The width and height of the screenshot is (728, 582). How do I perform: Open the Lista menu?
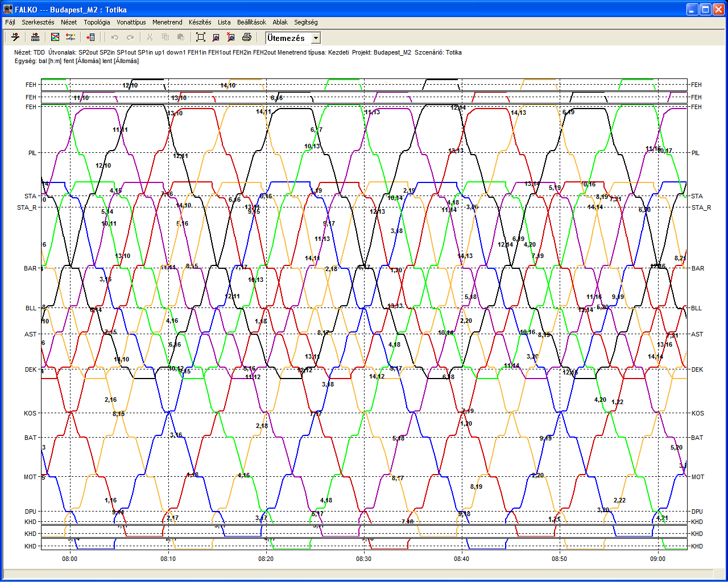[224, 22]
